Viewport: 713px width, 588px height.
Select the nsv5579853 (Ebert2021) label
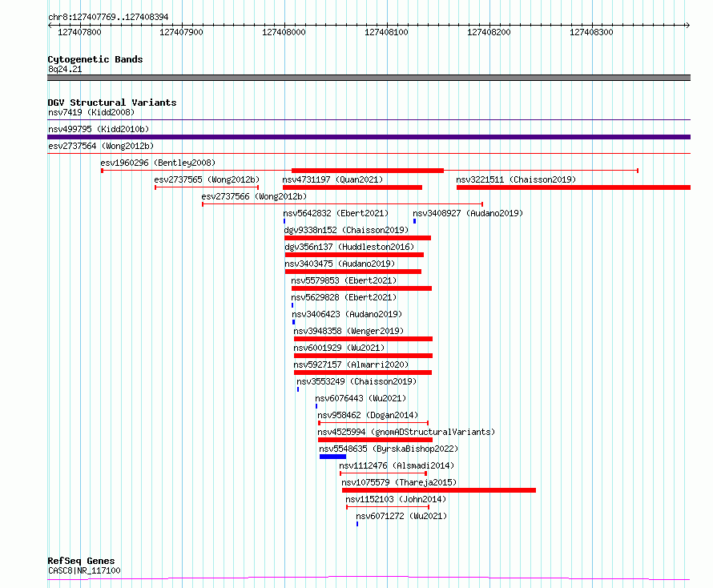coord(344,280)
